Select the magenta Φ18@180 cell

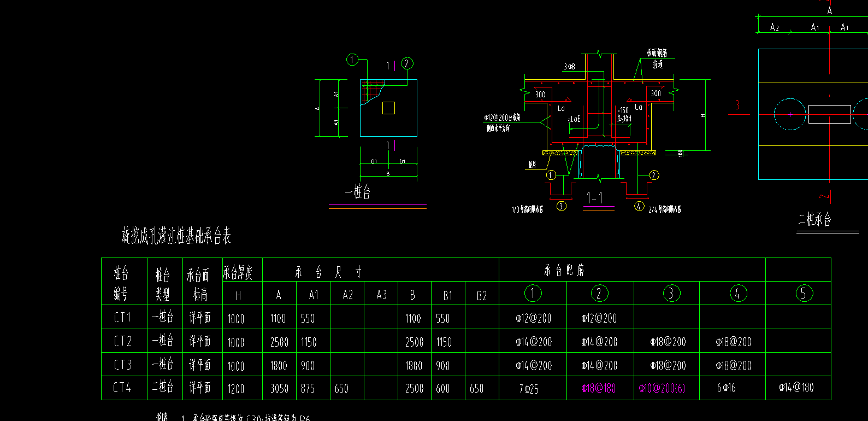point(599,388)
